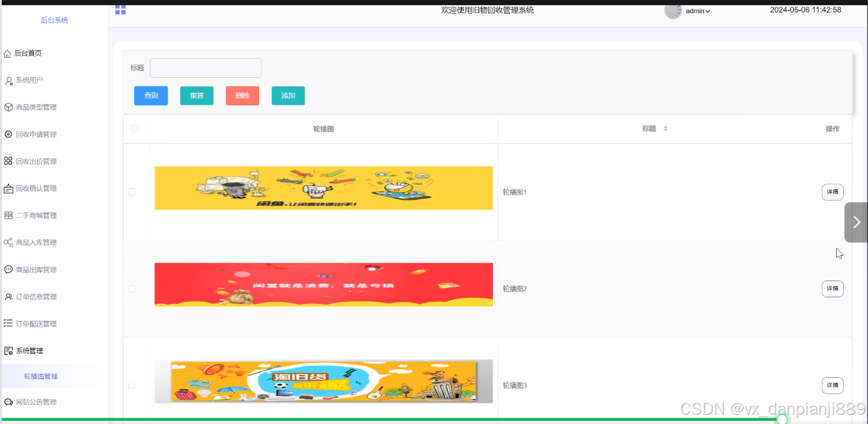Screen dimensions: 868x424
Task: Click the home icon beside 后台首页
Action: click(x=7, y=54)
